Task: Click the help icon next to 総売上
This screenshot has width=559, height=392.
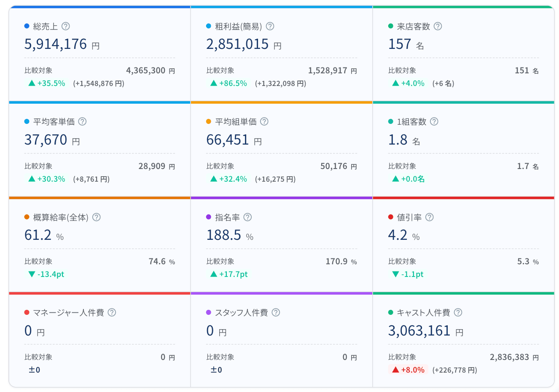Action: 65,26
